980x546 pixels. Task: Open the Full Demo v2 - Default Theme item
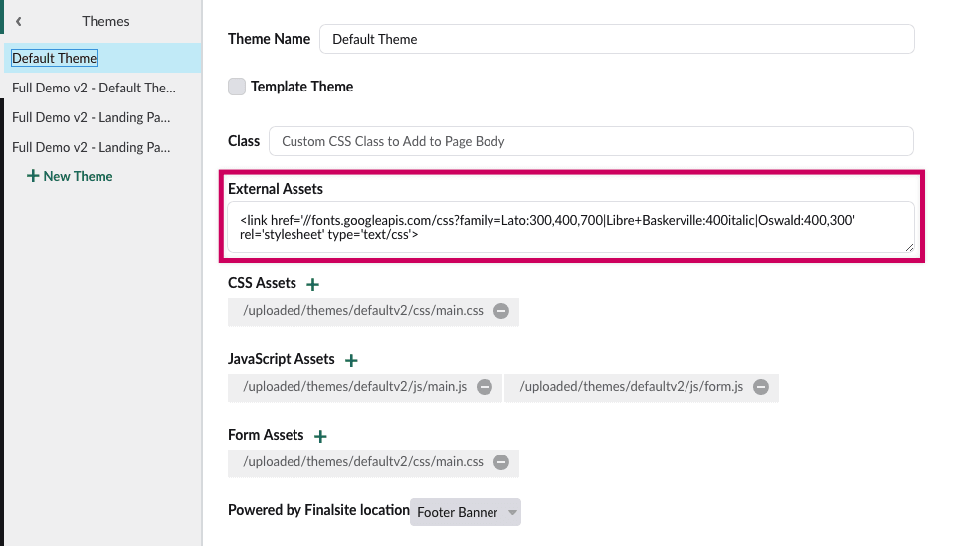[94, 88]
